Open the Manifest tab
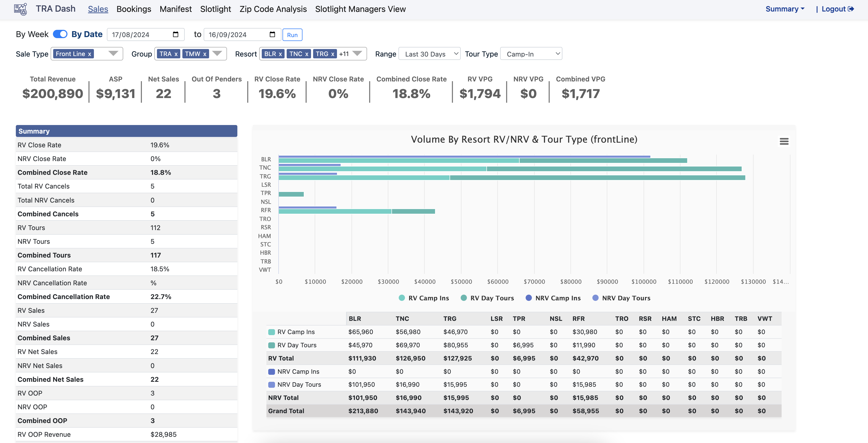 (176, 9)
